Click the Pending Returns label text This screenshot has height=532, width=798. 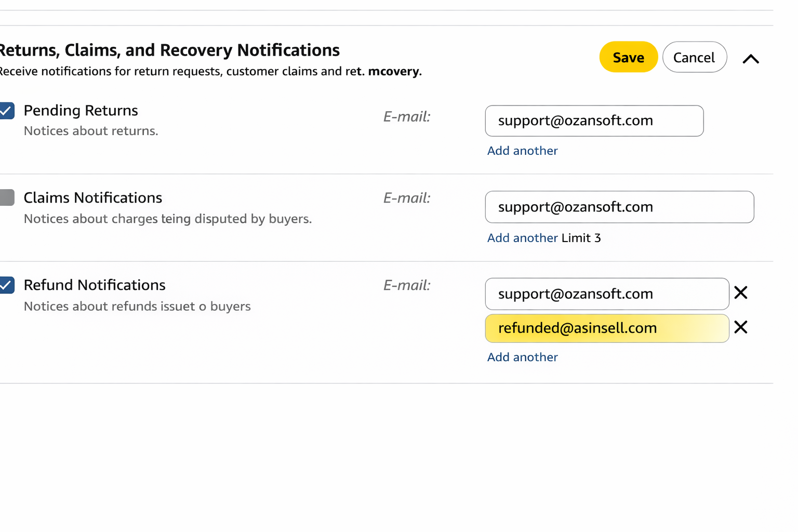[x=81, y=111]
